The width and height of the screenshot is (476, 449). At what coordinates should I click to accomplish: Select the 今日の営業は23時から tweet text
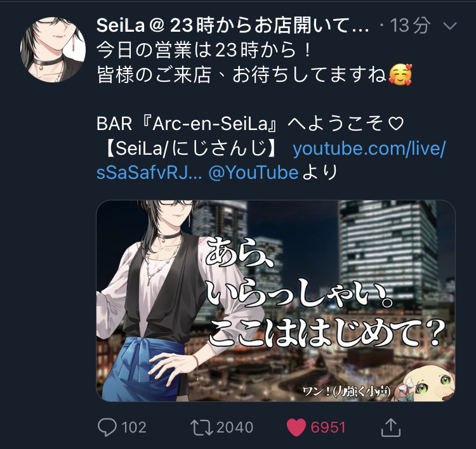[x=203, y=49]
